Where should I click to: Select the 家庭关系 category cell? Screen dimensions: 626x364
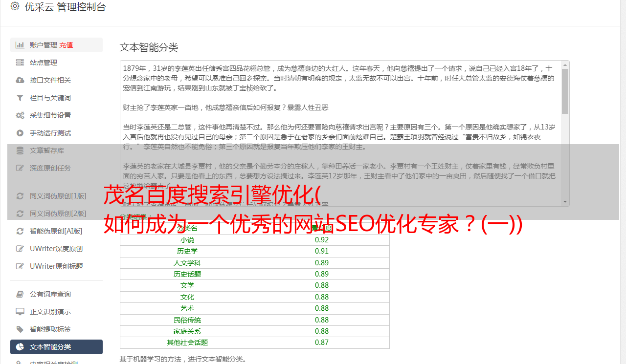click(x=187, y=331)
